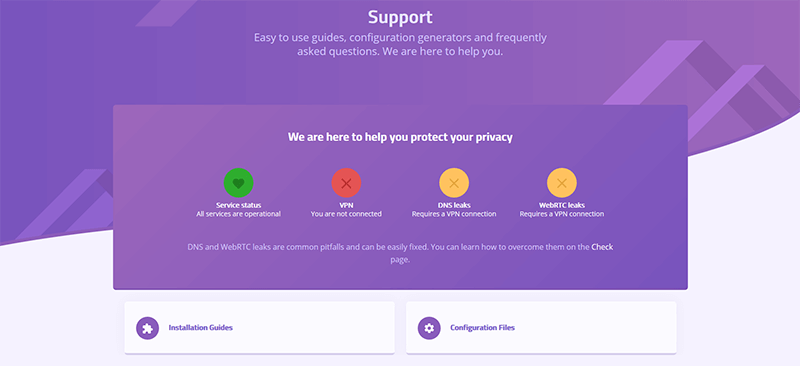Click the 'protect your privacy' panel heading
This screenshot has width=800, height=366.
(x=400, y=137)
